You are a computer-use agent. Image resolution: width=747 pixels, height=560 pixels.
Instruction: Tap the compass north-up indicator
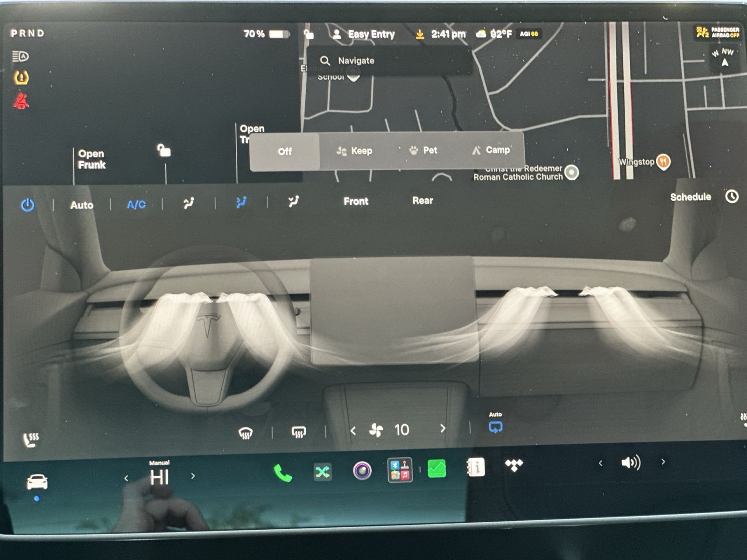click(x=724, y=57)
